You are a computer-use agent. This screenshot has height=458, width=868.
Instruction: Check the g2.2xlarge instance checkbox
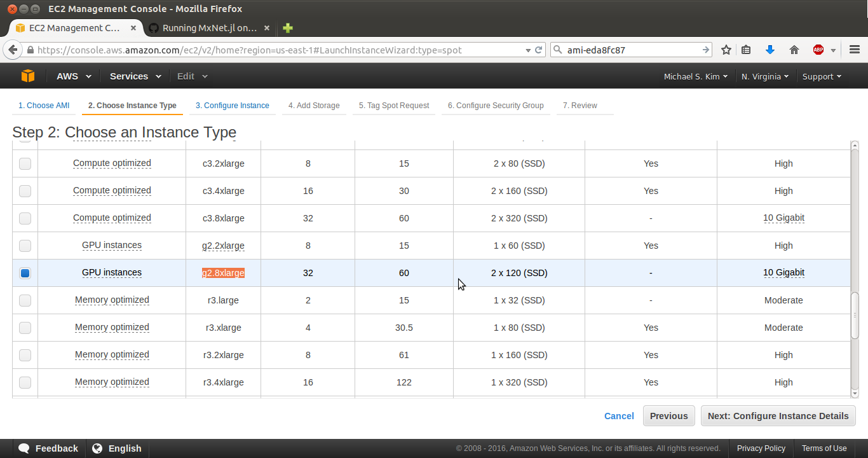pos(25,246)
